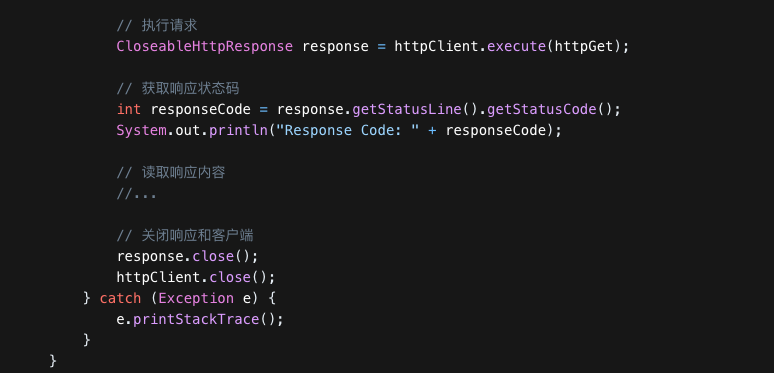Click the "Response Code: " string literal
774x373 pixels.
(x=348, y=130)
